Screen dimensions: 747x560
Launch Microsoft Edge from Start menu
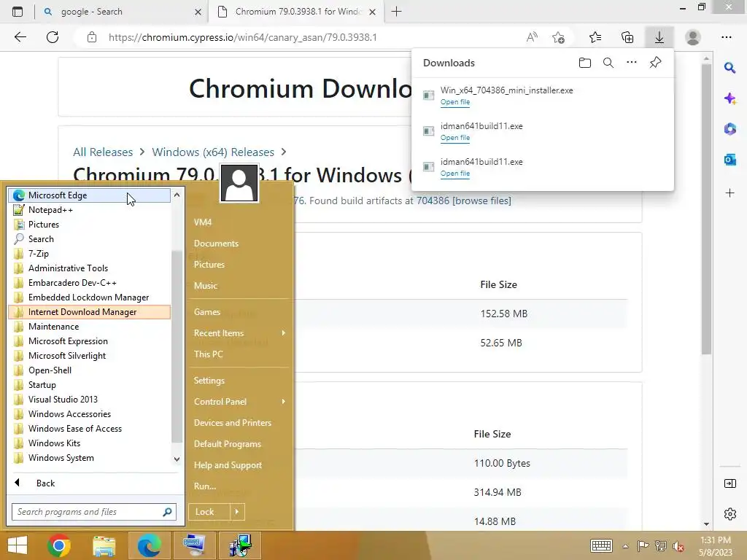click(x=90, y=195)
